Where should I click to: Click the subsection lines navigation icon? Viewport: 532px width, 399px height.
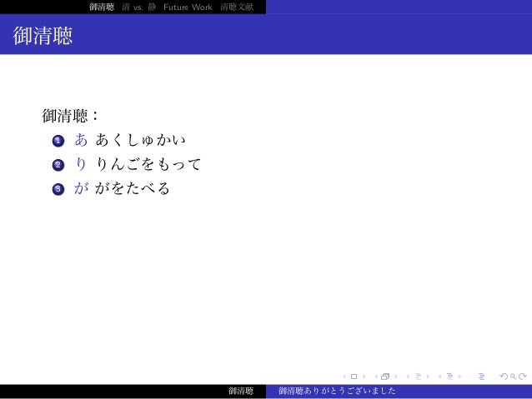tap(418, 377)
